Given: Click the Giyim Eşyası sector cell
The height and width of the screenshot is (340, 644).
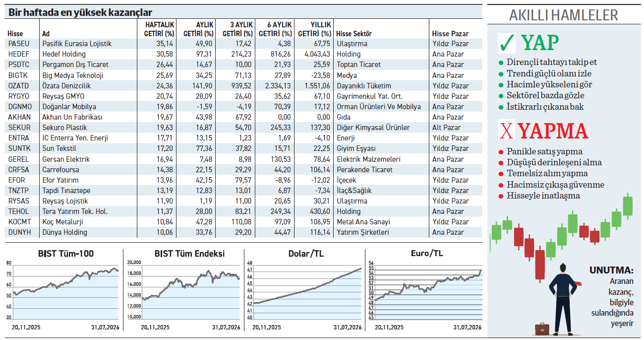Looking at the screenshot, I should point(356,148).
